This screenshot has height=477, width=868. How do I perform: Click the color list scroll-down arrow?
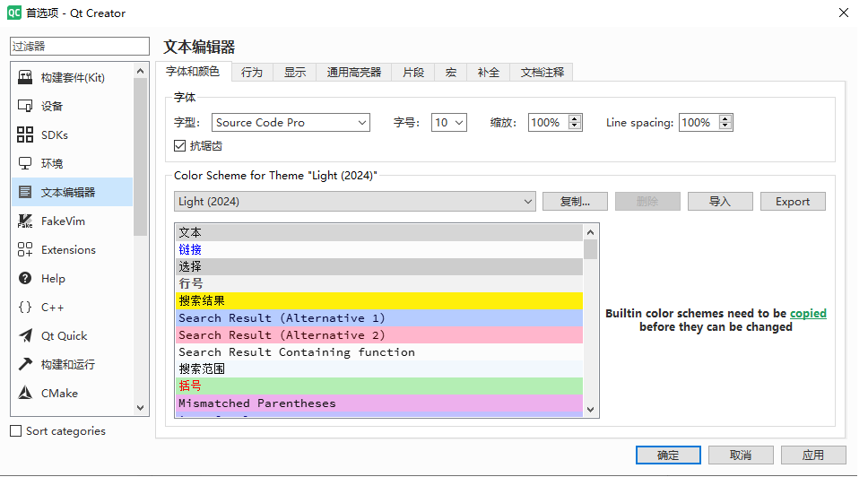tap(591, 410)
